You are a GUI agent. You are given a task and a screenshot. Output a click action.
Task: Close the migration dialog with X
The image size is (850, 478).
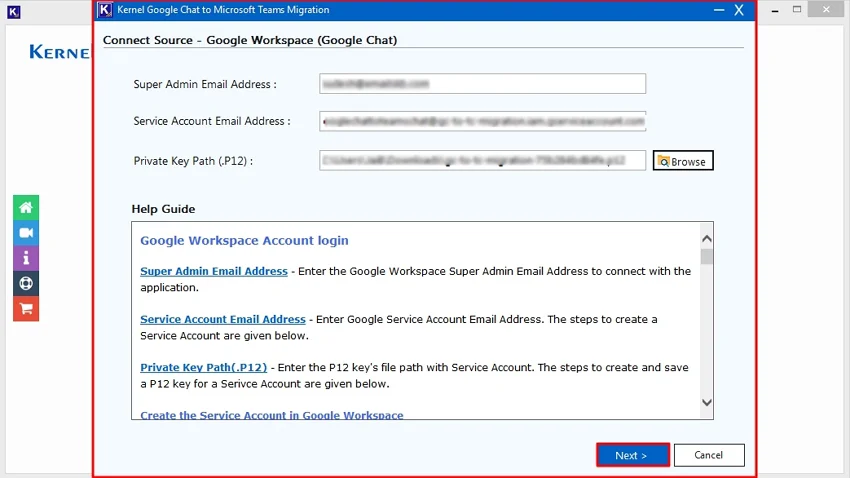coord(739,10)
